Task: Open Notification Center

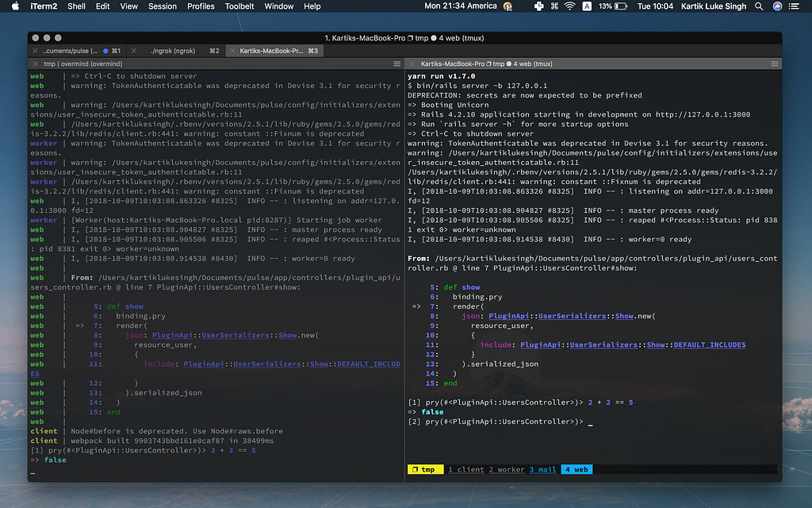Action: click(x=794, y=6)
